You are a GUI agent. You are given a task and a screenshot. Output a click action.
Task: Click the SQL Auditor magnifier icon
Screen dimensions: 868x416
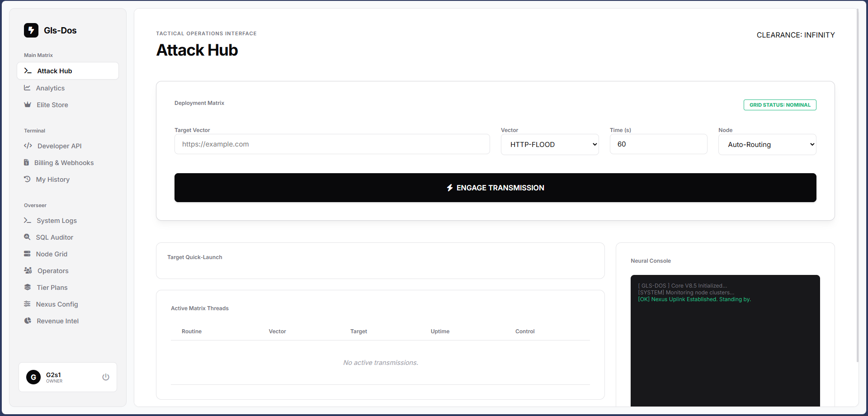27,237
